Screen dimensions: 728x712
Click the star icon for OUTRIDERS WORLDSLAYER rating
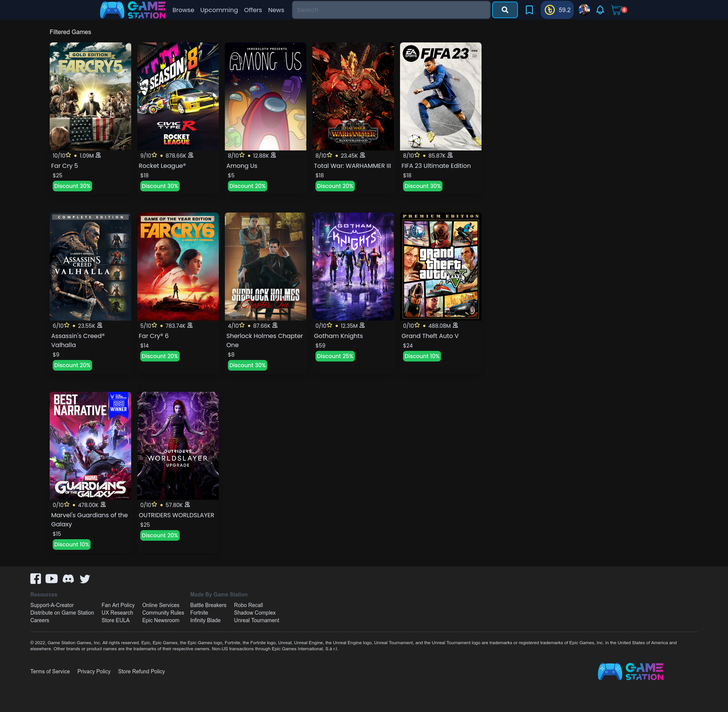pyautogui.click(x=154, y=504)
